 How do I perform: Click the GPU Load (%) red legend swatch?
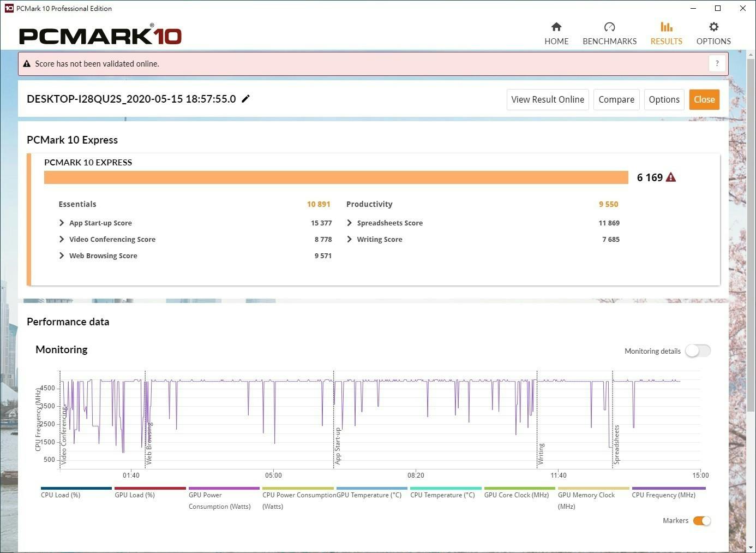point(150,489)
